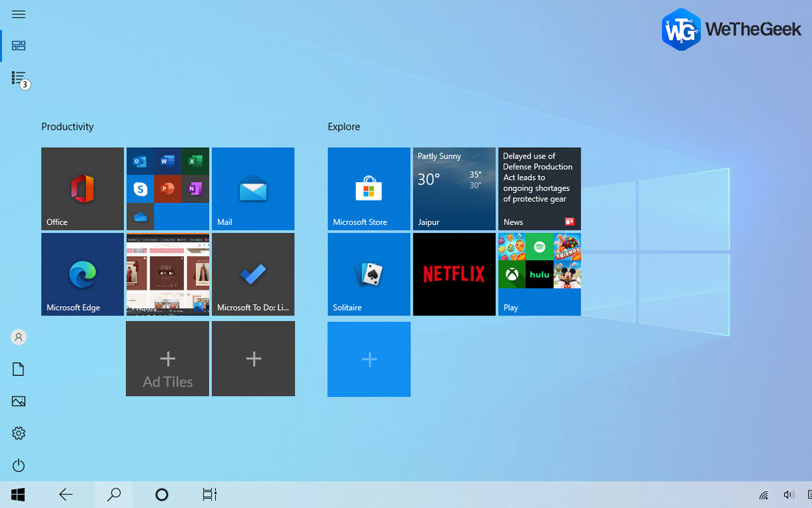Open Task View on the taskbar

pos(210,494)
